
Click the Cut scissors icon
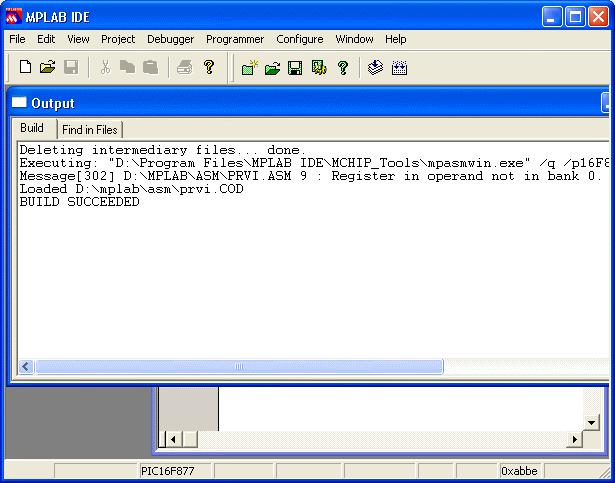tap(105, 67)
